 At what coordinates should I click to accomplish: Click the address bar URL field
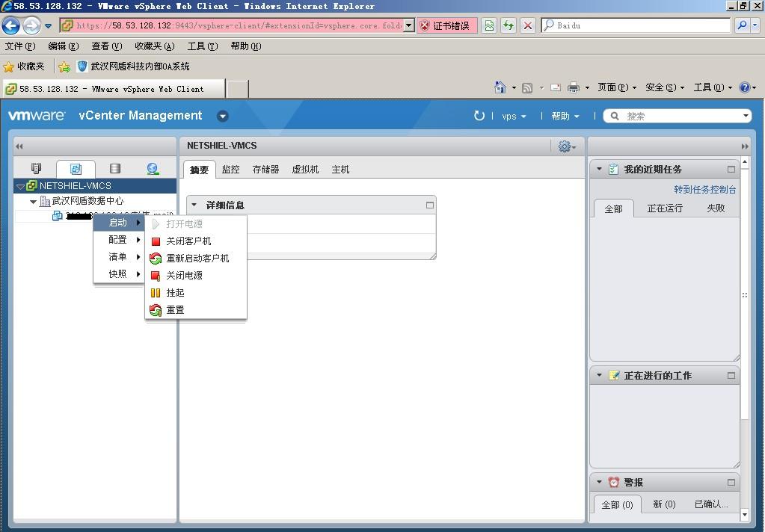pyautogui.click(x=231, y=25)
